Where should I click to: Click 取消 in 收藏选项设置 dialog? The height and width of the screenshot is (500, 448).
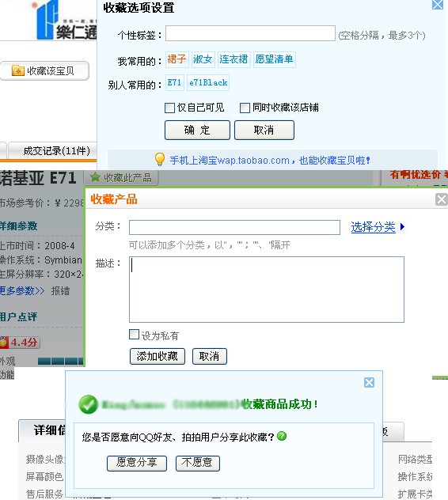coord(264,130)
